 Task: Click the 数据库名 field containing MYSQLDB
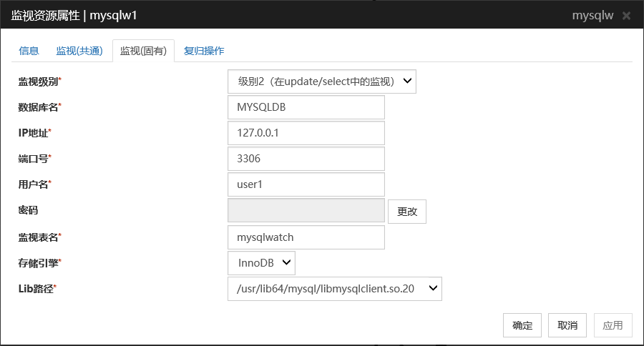click(306, 107)
